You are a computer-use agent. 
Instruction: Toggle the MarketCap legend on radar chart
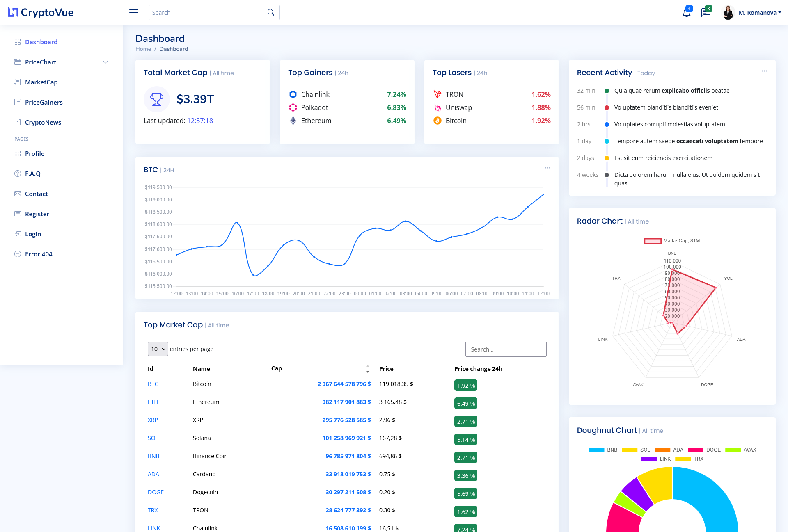(x=672, y=241)
